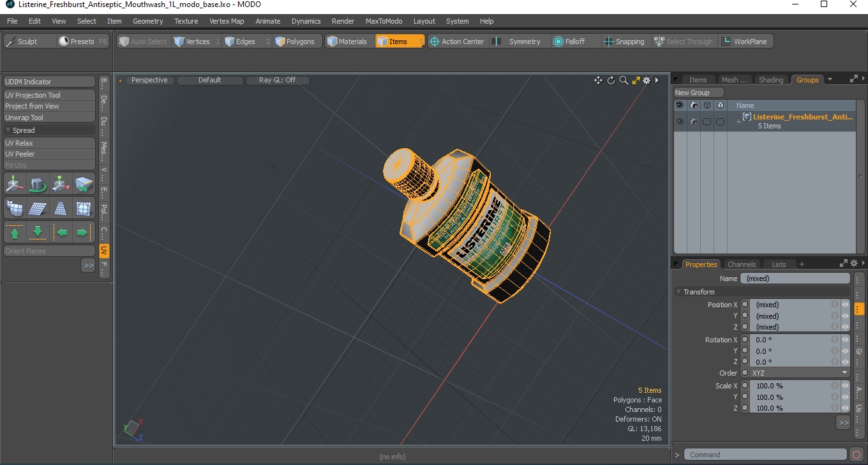Select the perspective grid UV tool icon
Screen dimensions: 868x465
click(x=61, y=208)
